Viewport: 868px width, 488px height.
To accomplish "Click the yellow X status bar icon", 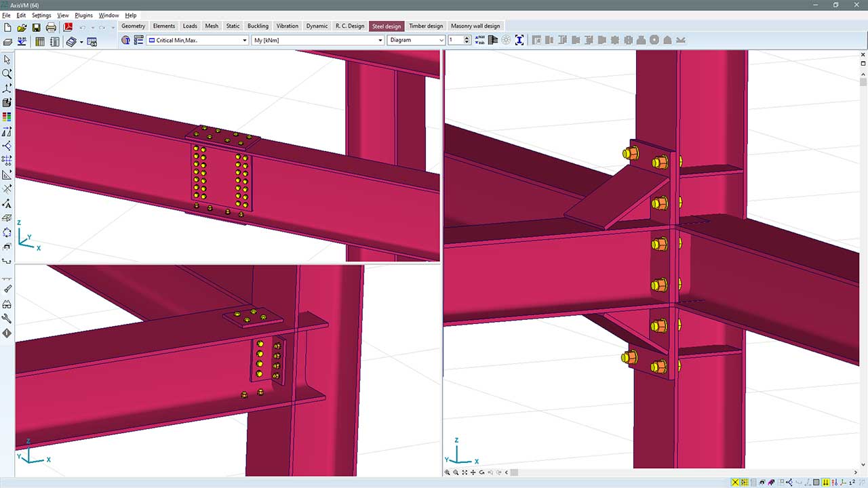I will tap(735, 483).
